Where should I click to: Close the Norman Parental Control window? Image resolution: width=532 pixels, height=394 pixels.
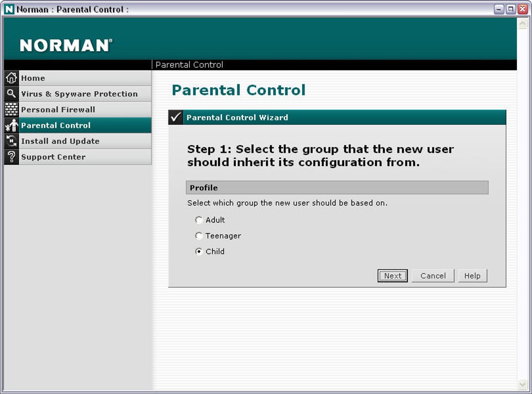pos(523,9)
